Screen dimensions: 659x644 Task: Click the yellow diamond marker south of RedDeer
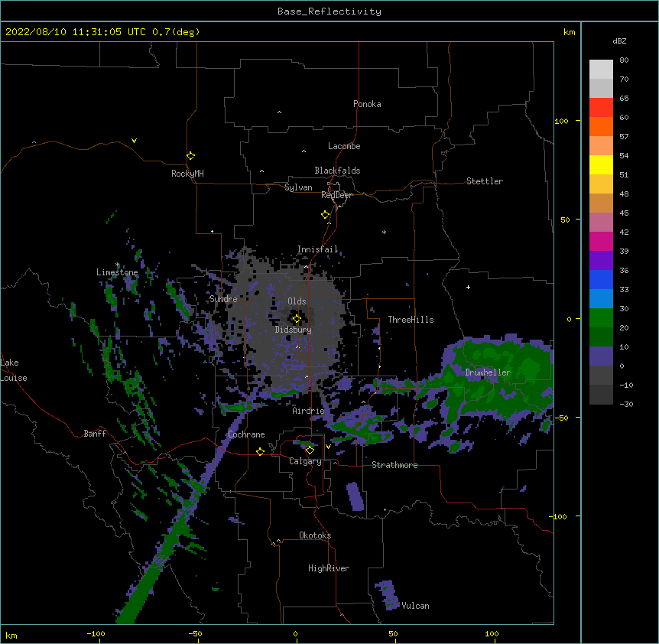tap(325, 215)
